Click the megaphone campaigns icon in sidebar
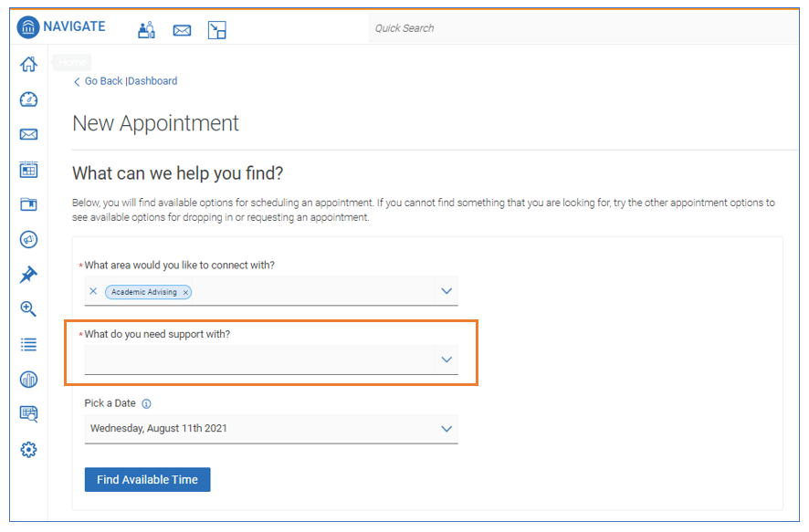Image resolution: width=809 pixels, height=532 pixels. [x=28, y=240]
